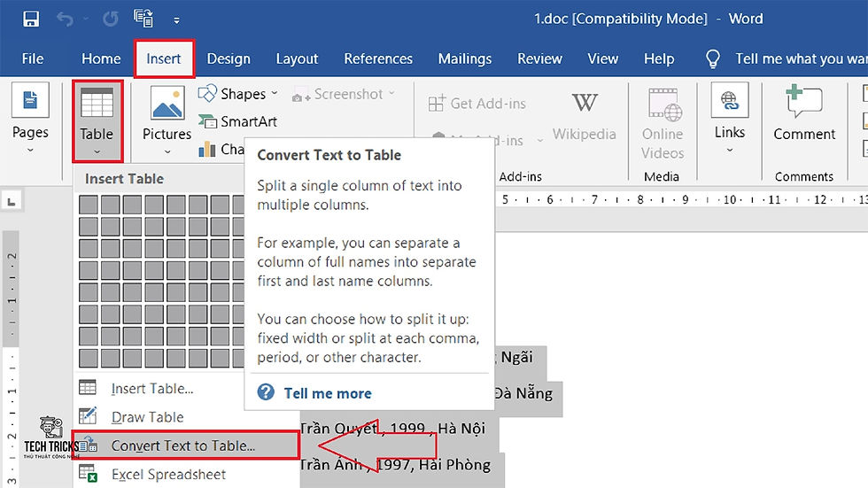The image size is (868, 488).
Task: Open the Shapes gallery dropdown
Action: [x=238, y=94]
